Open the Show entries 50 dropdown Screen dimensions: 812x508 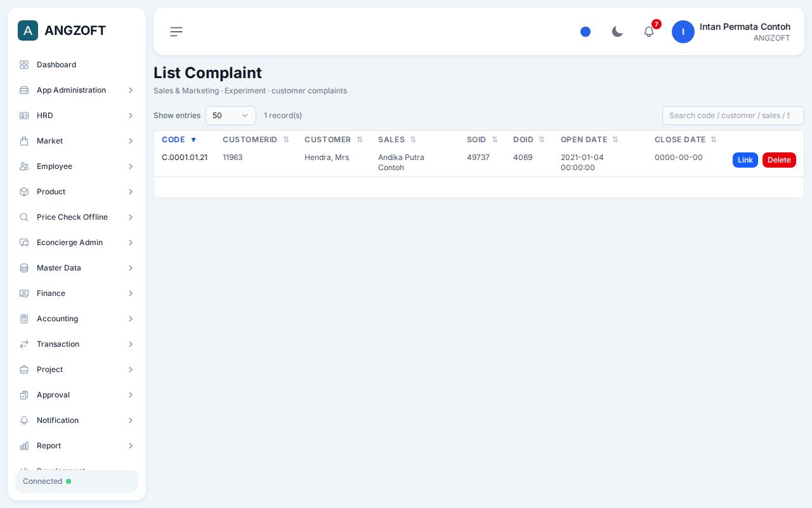pos(231,116)
